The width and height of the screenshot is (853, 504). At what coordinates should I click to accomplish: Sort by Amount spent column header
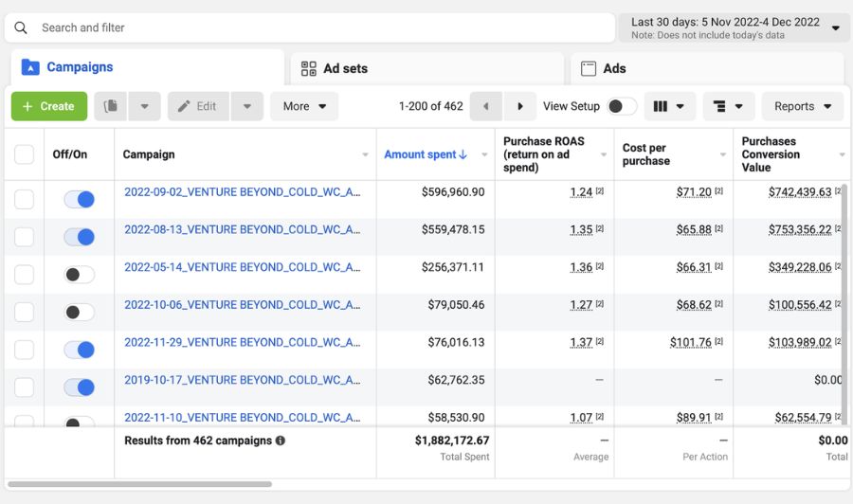[x=426, y=154]
